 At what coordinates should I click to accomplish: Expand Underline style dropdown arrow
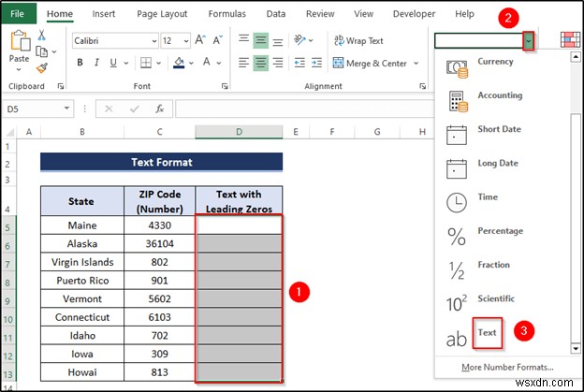point(126,63)
